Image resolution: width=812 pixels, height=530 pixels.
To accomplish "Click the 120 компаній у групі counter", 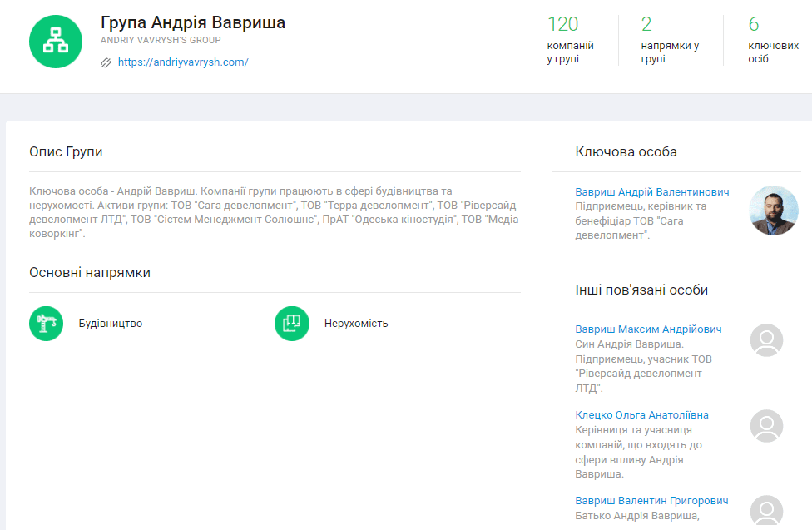I will [571, 39].
